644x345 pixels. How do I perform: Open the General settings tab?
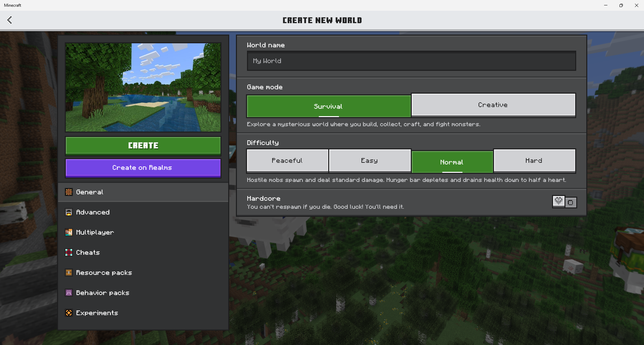pos(143,192)
